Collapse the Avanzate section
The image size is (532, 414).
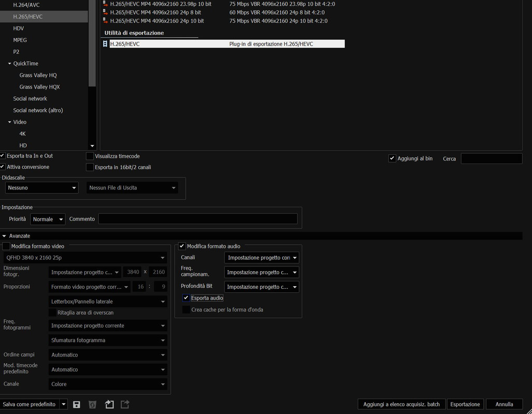click(x=4, y=236)
